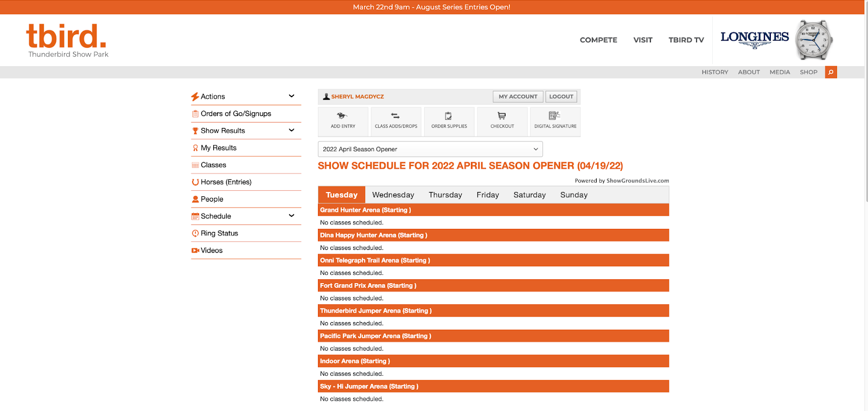Open the COMPETE menu
868x411 pixels.
(x=598, y=40)
